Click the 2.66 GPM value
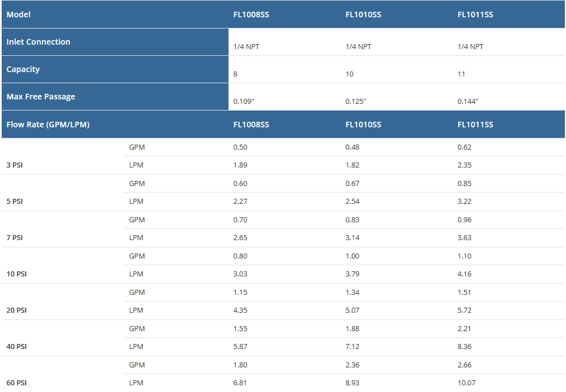Screen dimensions: 566x392 point(464,365)
